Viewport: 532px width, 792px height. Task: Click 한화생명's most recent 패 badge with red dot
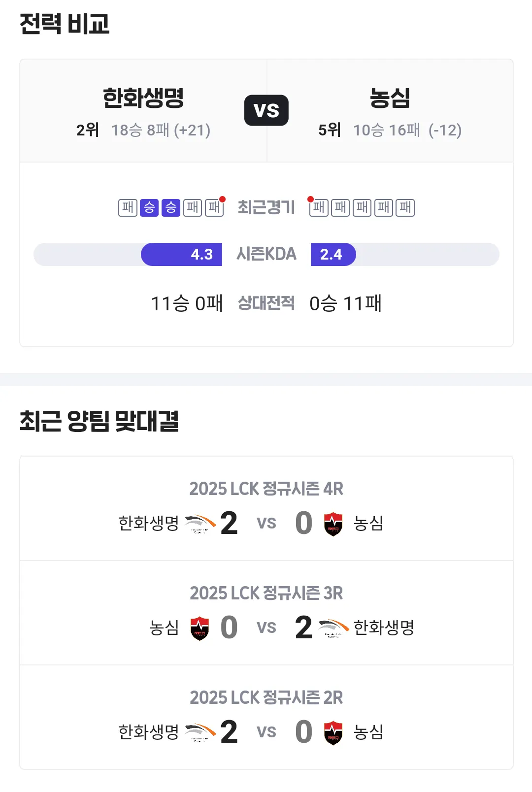214,207
